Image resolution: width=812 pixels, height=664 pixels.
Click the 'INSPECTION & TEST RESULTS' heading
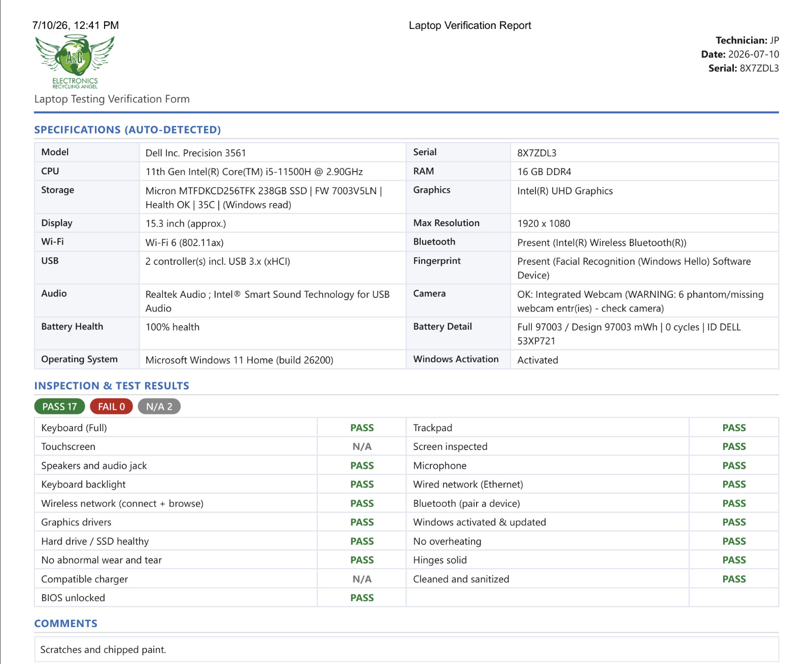coord(112,386)
